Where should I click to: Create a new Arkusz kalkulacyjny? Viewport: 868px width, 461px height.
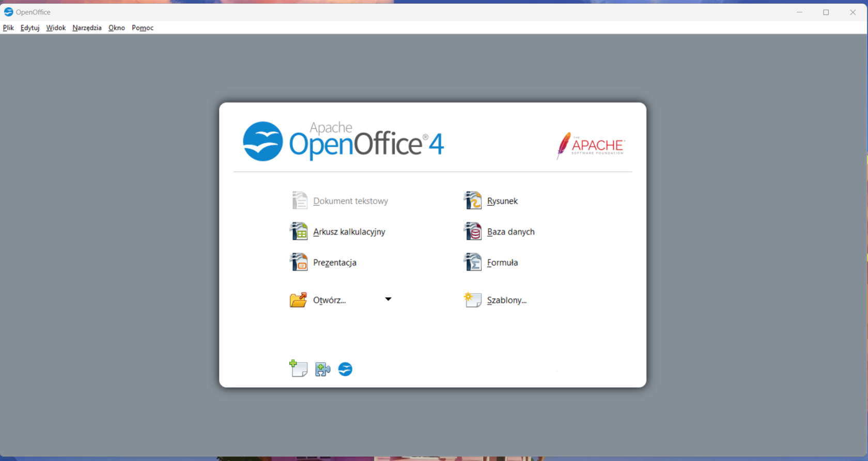349,232
